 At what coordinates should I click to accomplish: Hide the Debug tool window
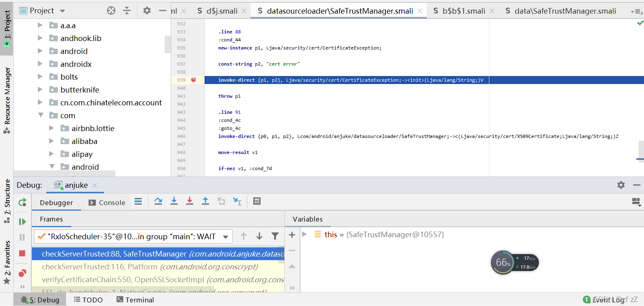(x=637, y=185)
